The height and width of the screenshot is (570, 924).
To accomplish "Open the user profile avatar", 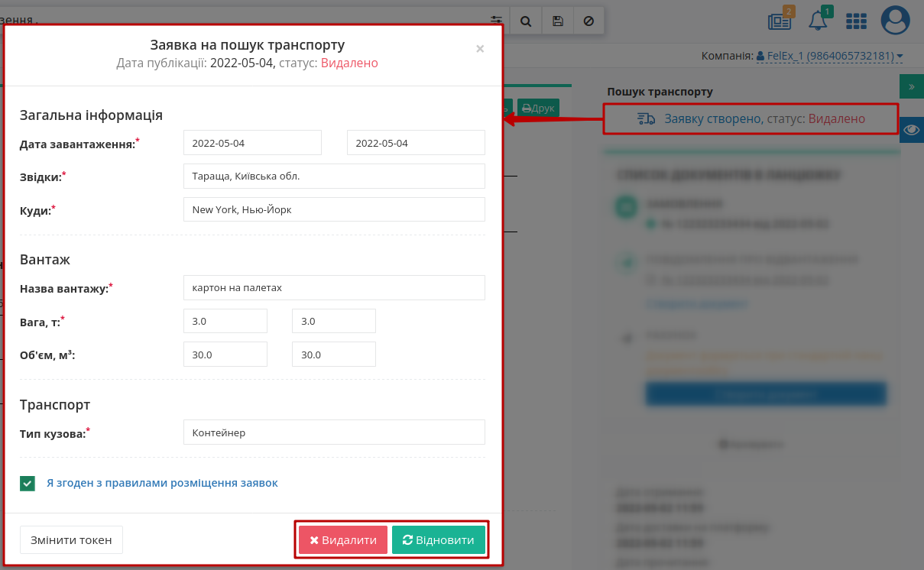I will tap(896, 21).
